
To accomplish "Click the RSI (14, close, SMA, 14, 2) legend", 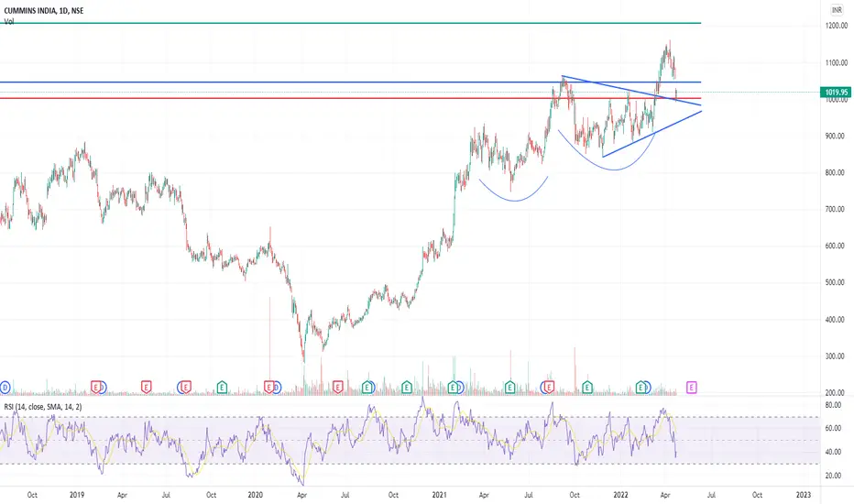I will 43,407.
